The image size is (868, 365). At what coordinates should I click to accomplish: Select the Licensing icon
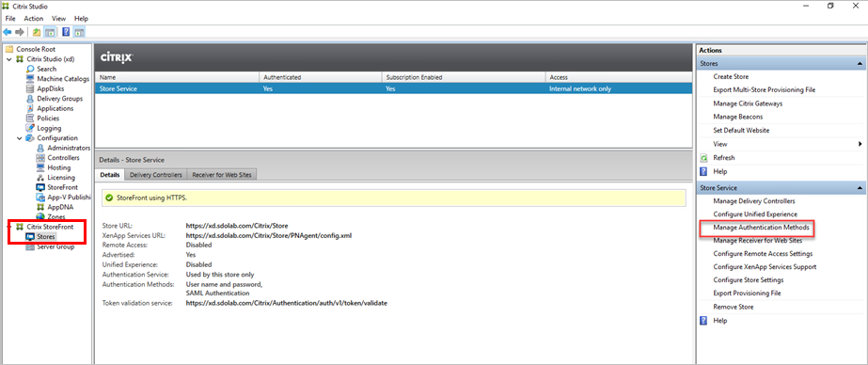(40, 178)
